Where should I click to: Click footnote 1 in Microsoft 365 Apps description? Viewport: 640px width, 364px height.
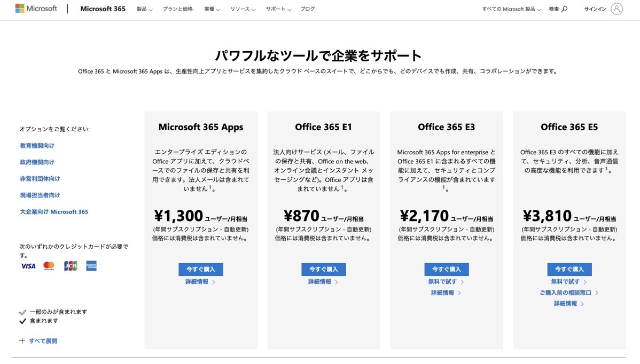tap(210, 187)
